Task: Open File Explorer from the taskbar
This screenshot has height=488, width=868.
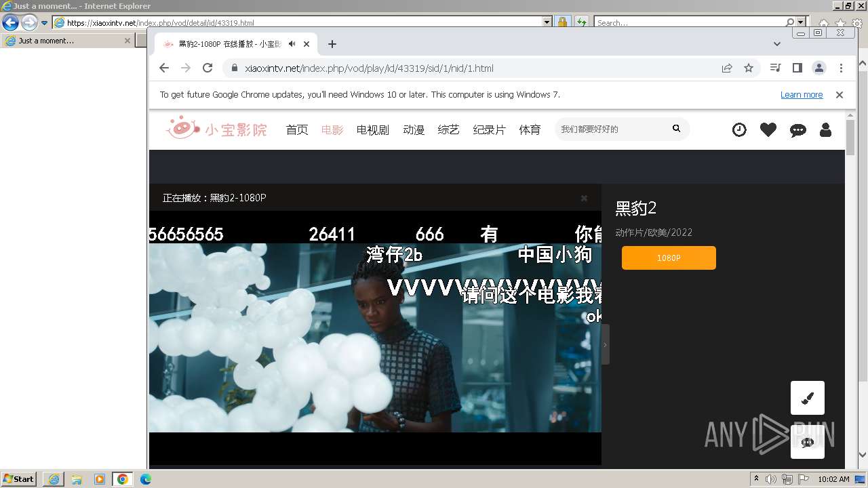Action: coord(77,479)
